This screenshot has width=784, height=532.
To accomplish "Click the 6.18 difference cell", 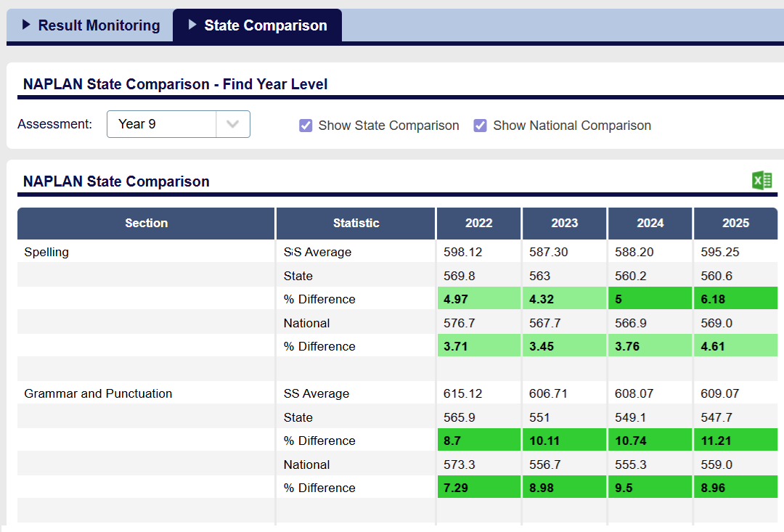I will click(x=735, y=299).
